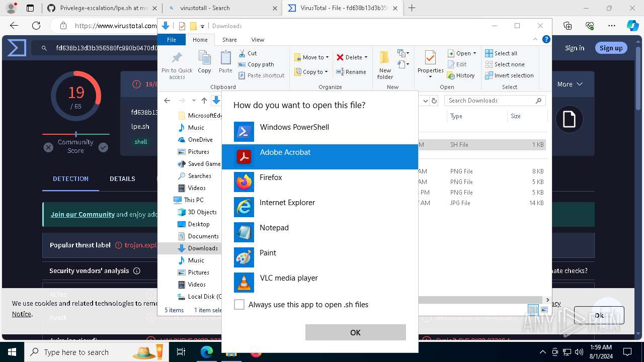This screenshot has width=644, height=362.
Task: Open Task View on the taskbar
Action: [x=181, y=352]
